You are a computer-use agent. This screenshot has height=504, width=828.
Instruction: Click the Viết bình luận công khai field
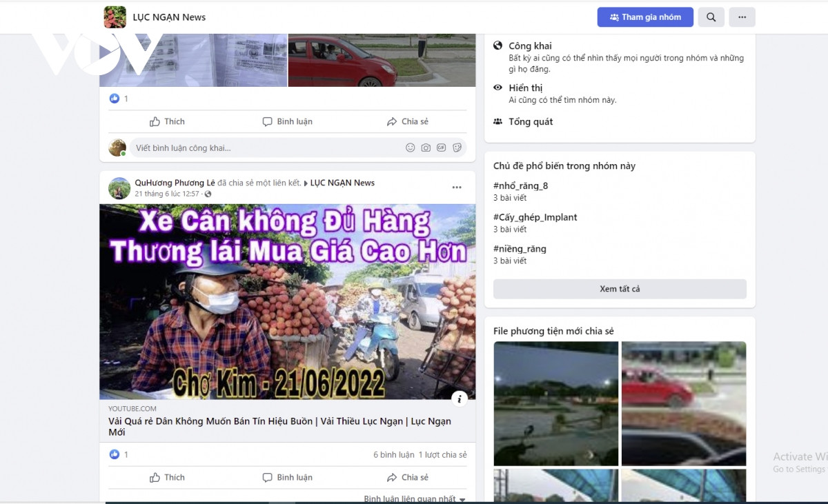(266, 148)
